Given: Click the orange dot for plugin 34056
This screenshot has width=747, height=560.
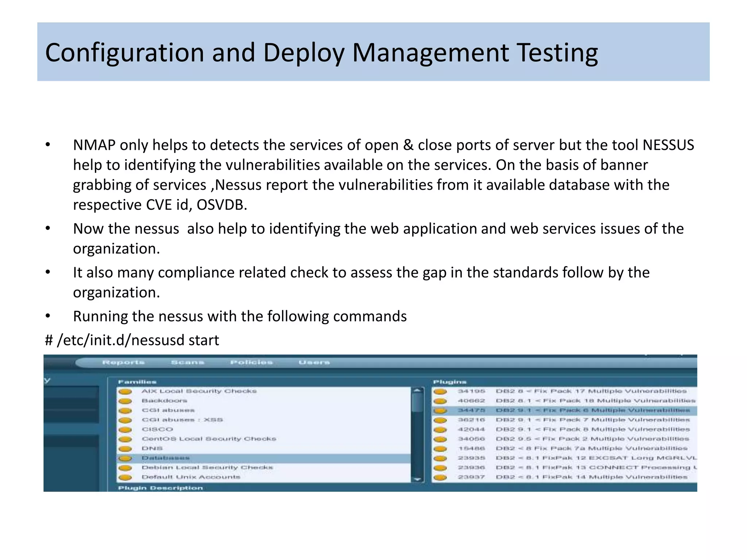Looking at the screenshot, I should tap(440, 439).
